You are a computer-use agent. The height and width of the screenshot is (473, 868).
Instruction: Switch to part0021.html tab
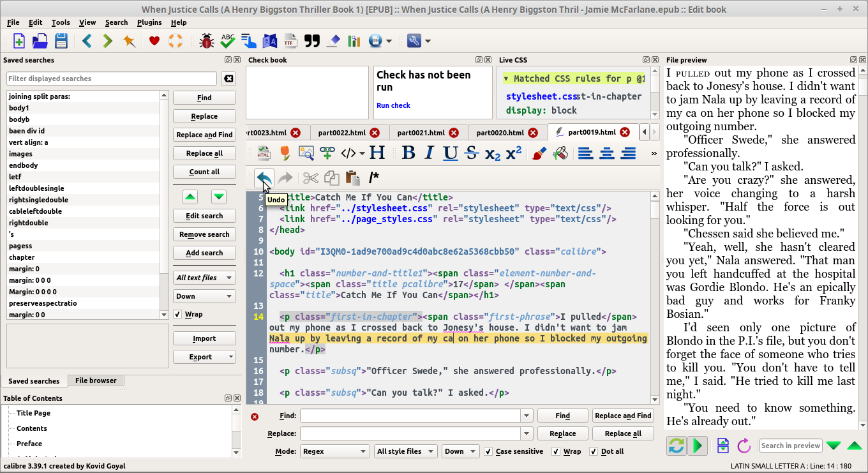pyautogui.click(x=421, y=133)
